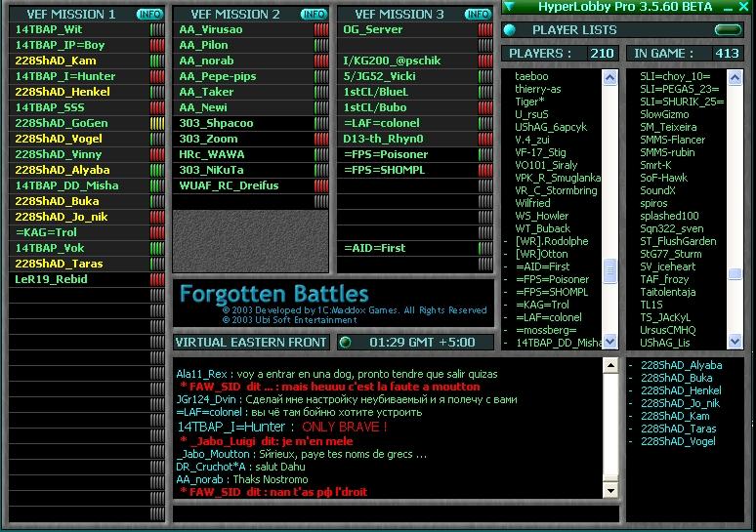Click red status bars next to AA_Virusao

coord(321,30)
